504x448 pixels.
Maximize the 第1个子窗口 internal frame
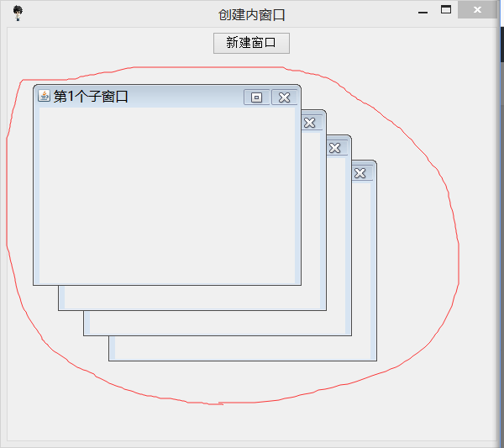point(256,98)
